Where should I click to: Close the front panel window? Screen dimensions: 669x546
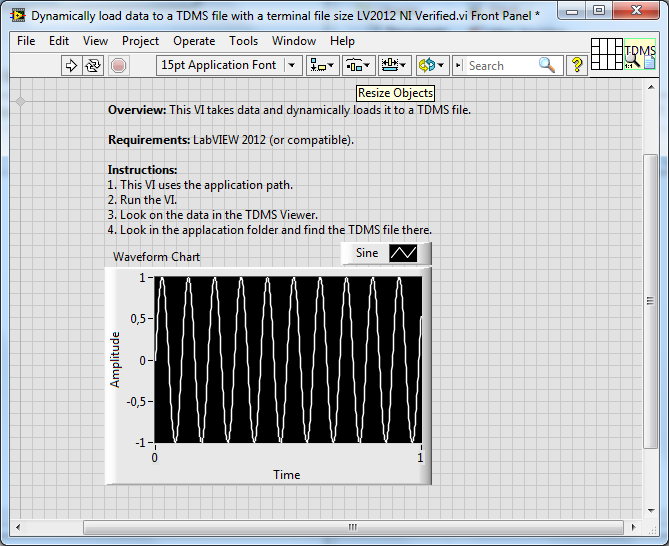(636, 11)
